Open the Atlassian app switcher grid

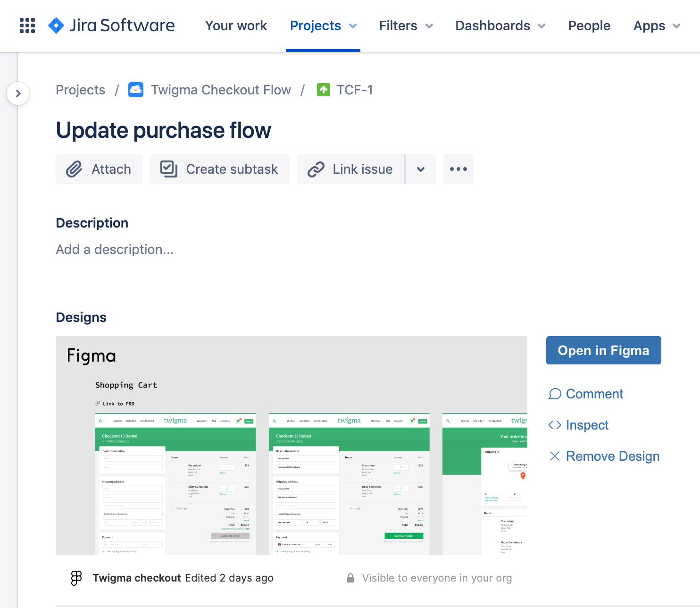27,25
